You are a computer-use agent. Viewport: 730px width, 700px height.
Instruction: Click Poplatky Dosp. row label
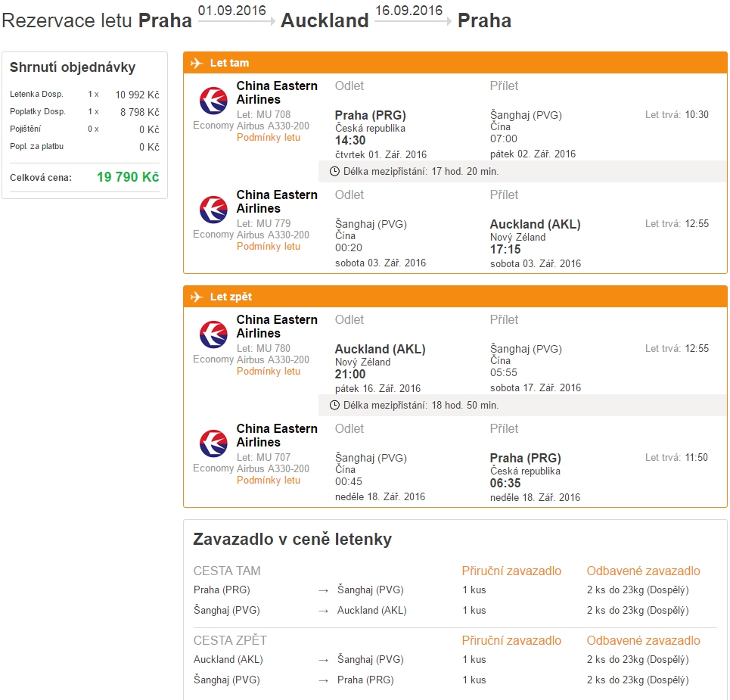click(38, 111)
